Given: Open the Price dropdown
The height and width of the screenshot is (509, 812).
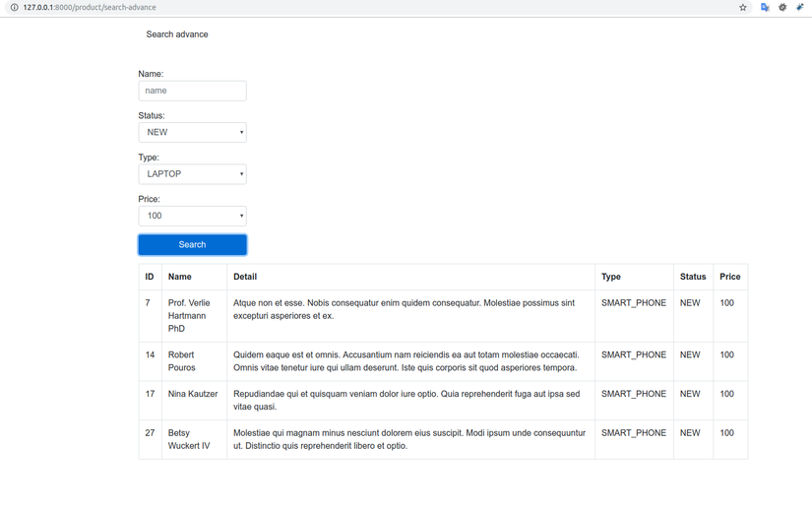Looking at the screenshot, I should click(192, 216).
